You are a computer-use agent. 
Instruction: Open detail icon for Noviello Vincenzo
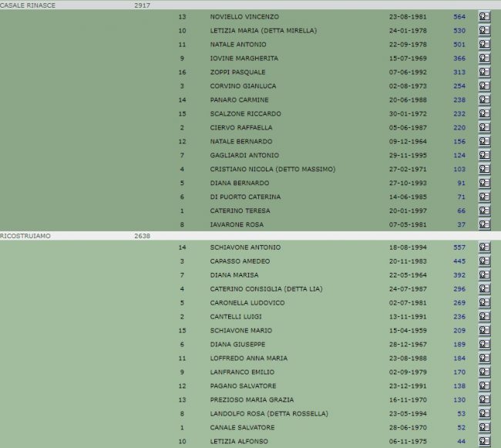tap(484, 16)
